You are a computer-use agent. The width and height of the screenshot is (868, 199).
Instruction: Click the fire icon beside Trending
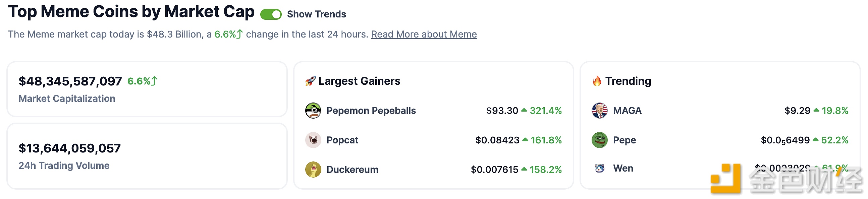(x=597, y=81)
